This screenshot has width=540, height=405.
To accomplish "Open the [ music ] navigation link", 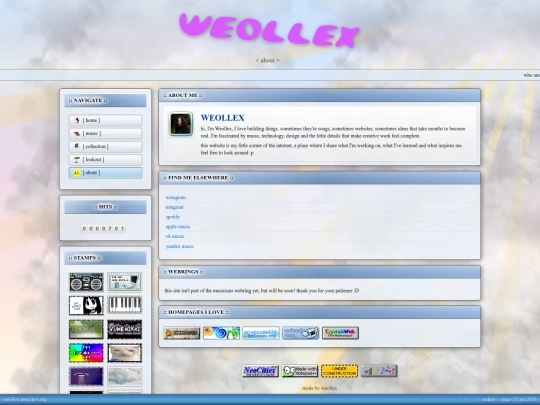I will click(105, 133).
